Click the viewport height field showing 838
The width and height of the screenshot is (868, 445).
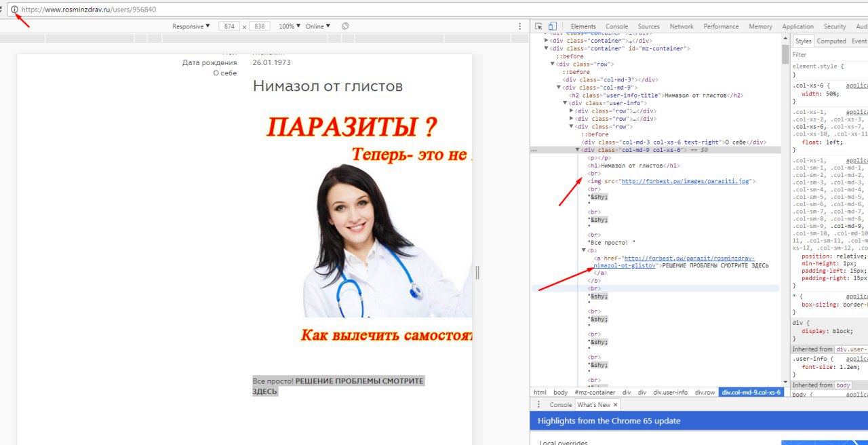point(260,26)
